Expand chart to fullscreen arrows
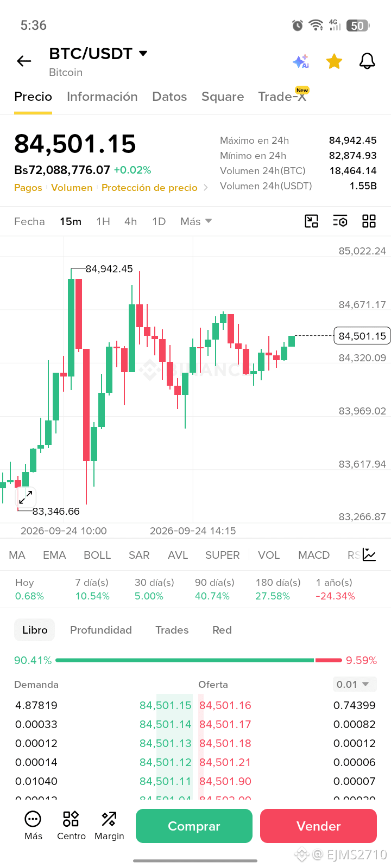 point(26,496)
